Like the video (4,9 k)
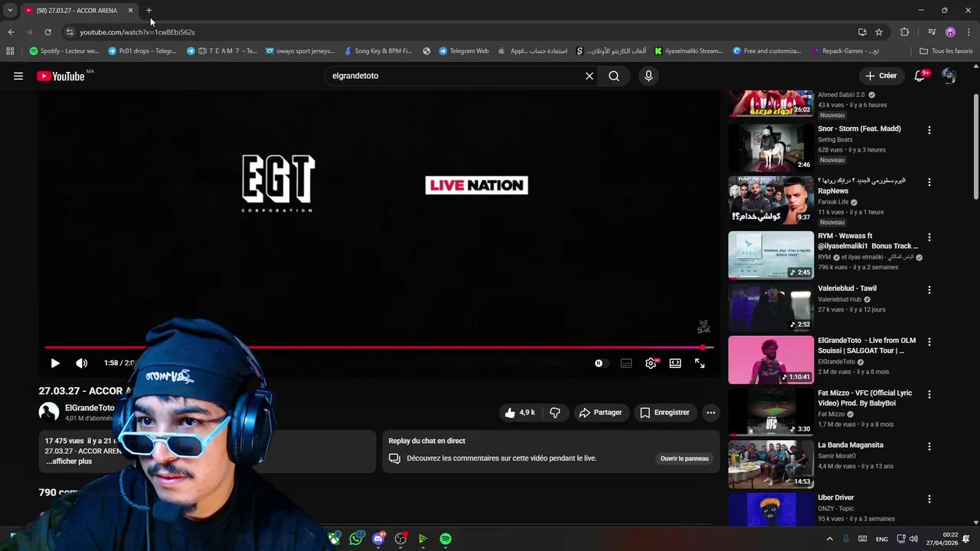The height and width of the screenshot is (551, 980). click(520, 412)
